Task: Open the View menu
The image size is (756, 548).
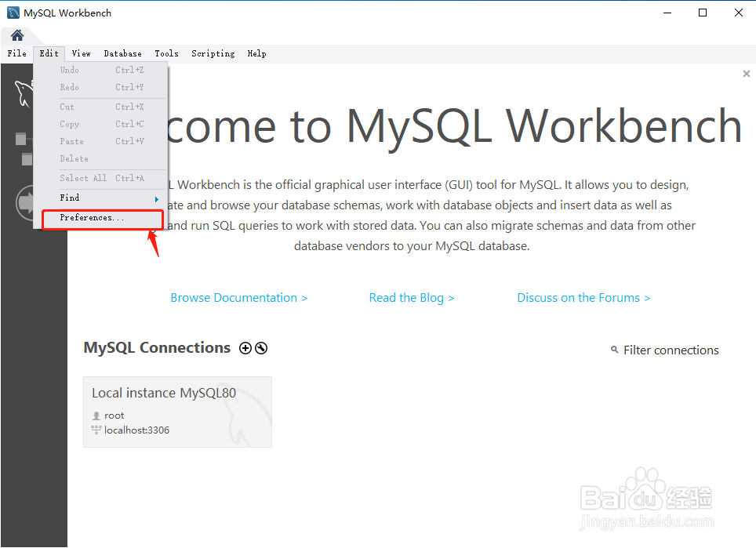Action: click(81, 53)
